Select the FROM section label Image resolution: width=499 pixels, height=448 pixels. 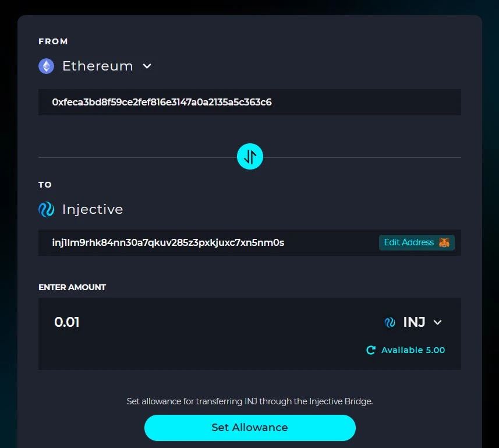pyautogui.click(x=53, y=41)
